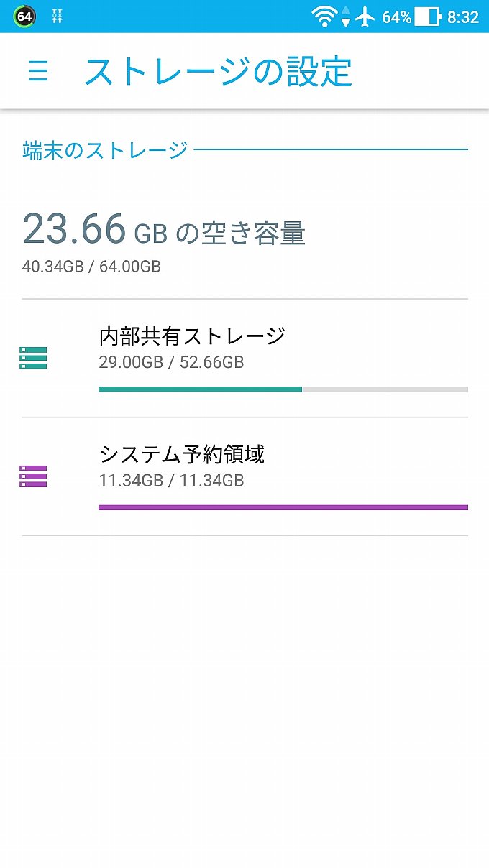The width and height of the screenshot is (489, 868).
Task: Tap the 端末のストレージ section header
Action: [x=105, y=150]
